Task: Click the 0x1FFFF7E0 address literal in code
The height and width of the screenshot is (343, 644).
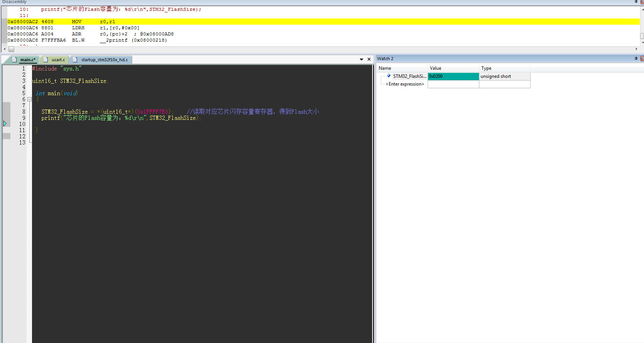Action: pyautogui.click(x=153, y=112)
